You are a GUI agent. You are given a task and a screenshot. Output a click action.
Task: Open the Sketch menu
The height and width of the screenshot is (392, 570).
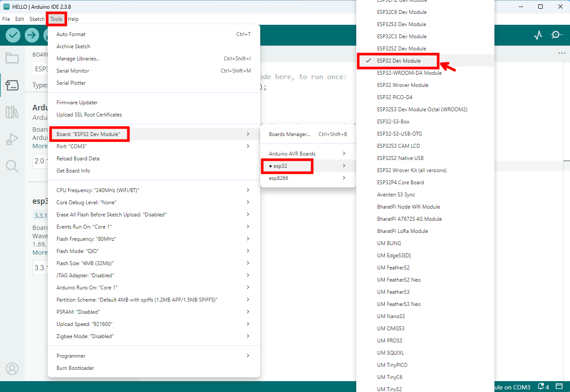[37, 19]
